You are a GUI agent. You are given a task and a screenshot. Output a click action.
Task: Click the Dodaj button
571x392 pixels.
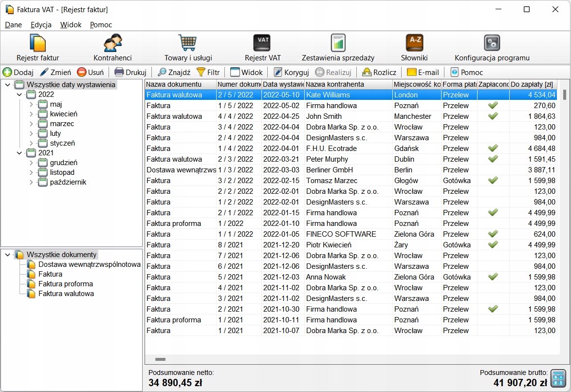(x=18, y=73)
